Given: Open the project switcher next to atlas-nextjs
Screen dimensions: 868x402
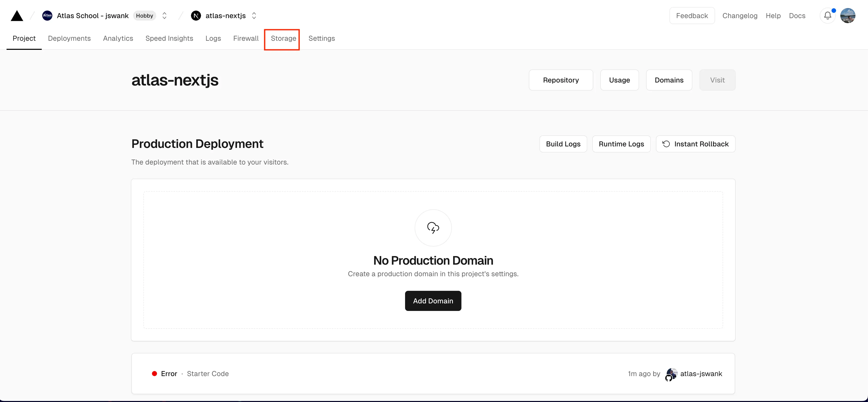Looking at the screenshot, I should (x=254, y=16).
